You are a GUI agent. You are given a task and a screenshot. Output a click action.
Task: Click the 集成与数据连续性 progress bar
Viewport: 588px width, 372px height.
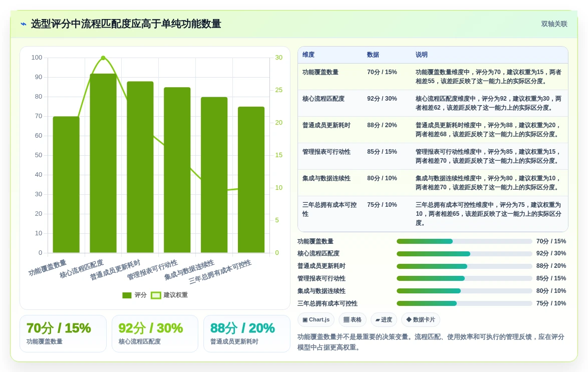(464, 291)
